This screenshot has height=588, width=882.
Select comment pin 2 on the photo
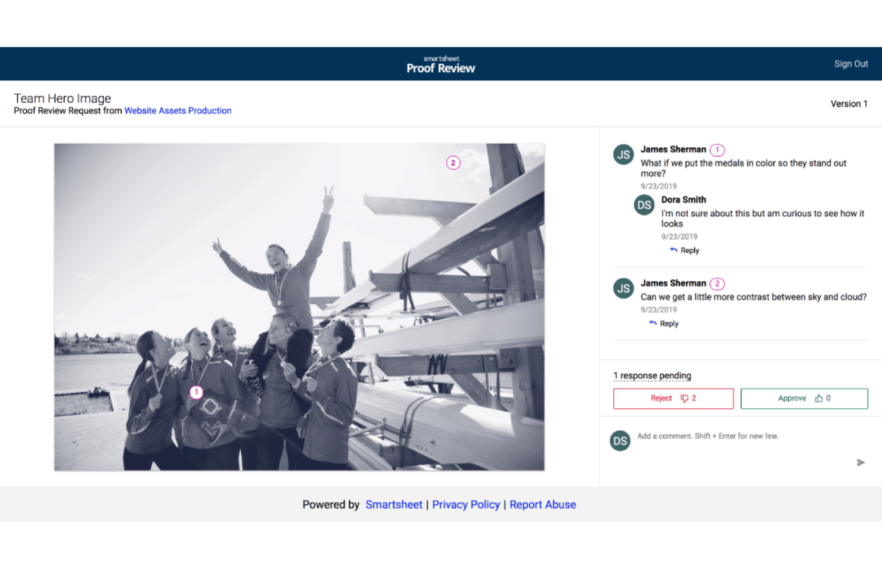tap(453, 162)
